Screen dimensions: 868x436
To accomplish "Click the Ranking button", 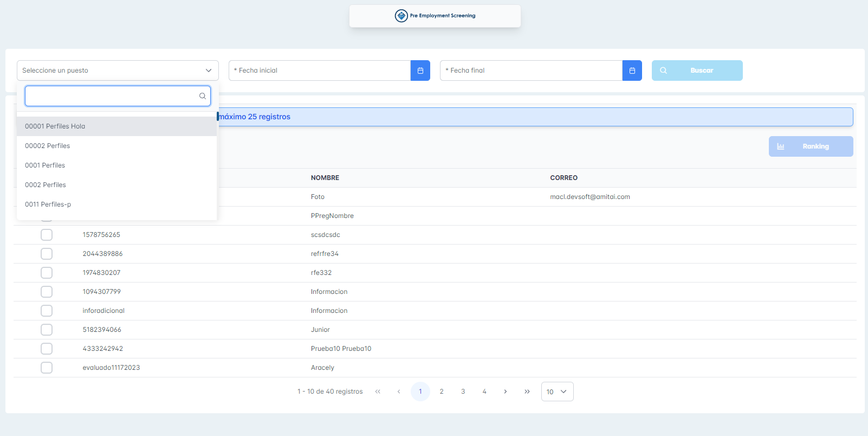I will (x=811, y=146).
